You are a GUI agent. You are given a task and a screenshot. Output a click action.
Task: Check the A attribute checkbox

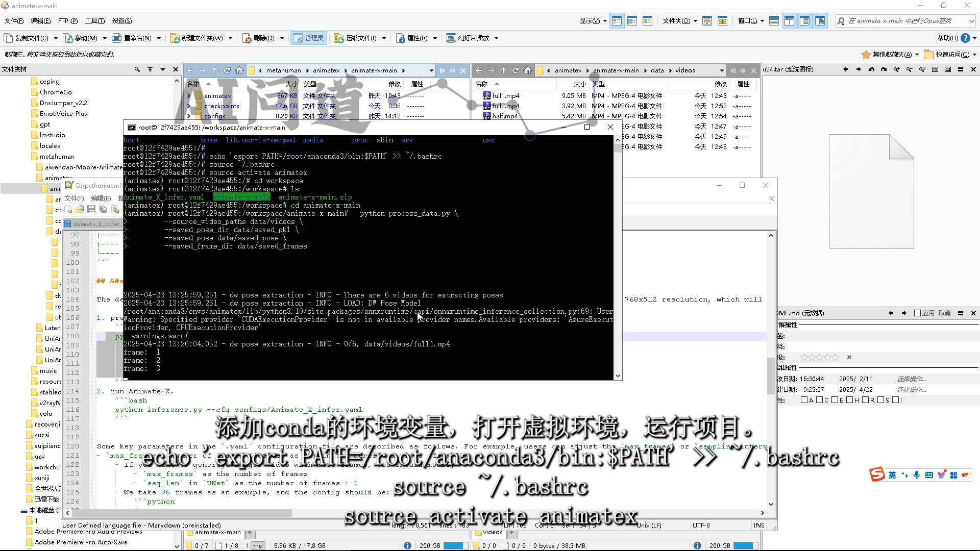(804, 400)
